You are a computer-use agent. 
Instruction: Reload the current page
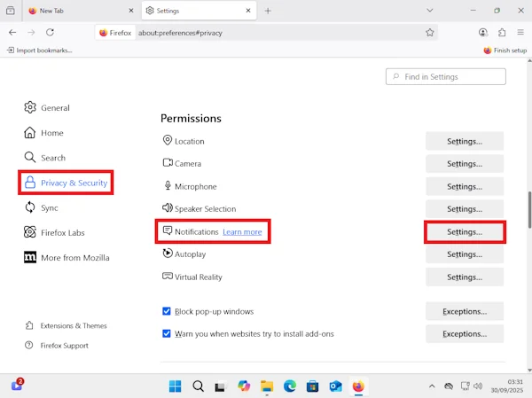click(50, 32)
